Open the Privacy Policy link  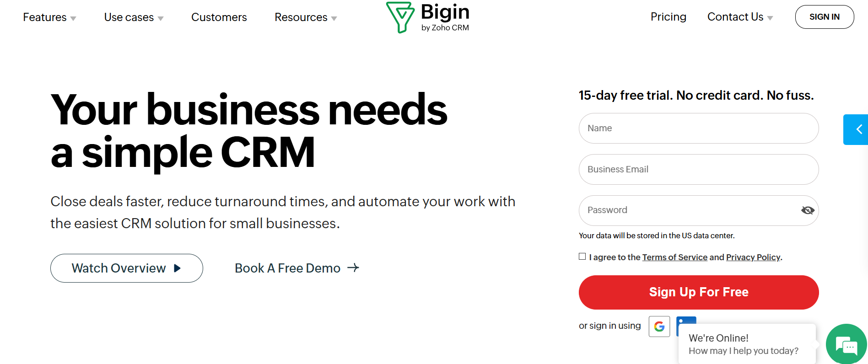[x=753, y=257]
